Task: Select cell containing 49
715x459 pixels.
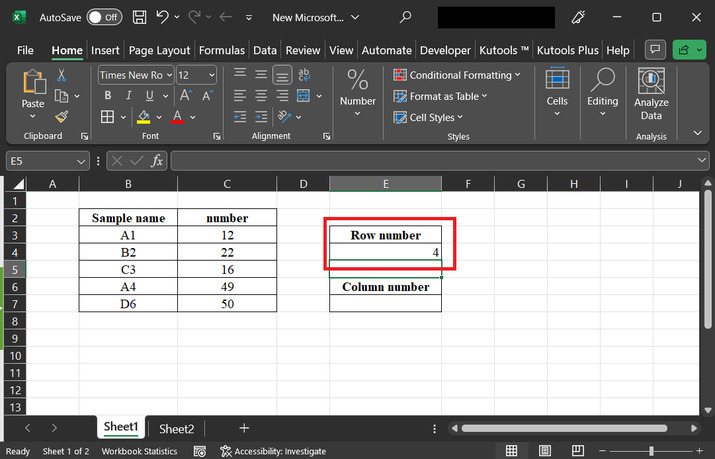Action: (x=227, y=287)
